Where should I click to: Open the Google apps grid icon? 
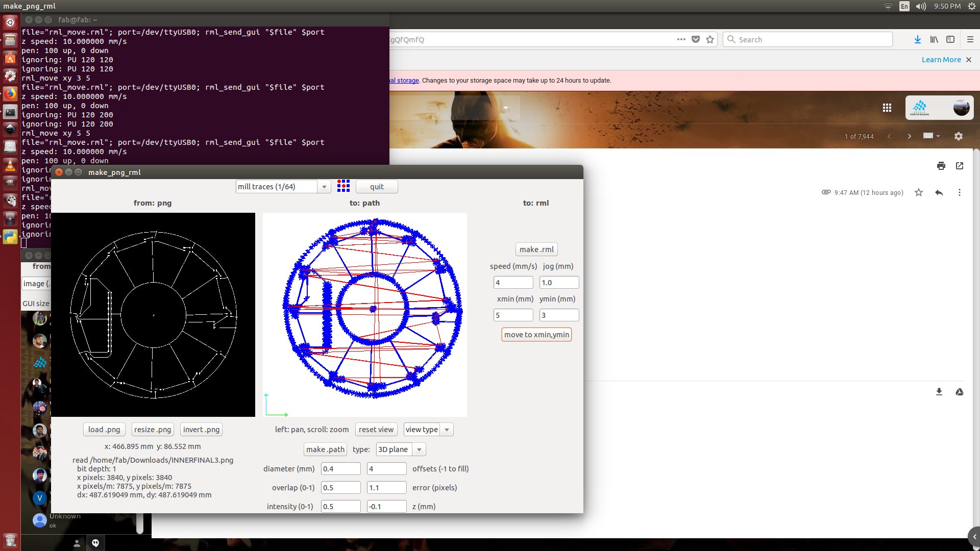coord(887,108)
